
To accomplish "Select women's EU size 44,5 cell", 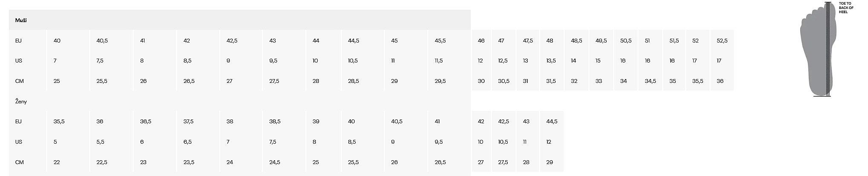I will [x=552, y=122].
